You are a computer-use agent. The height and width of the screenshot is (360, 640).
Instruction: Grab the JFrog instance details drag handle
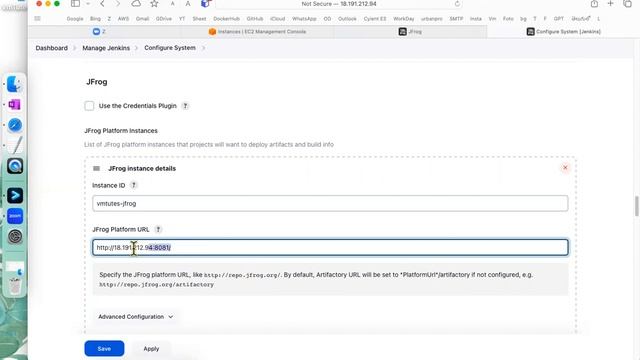[96, 169]
